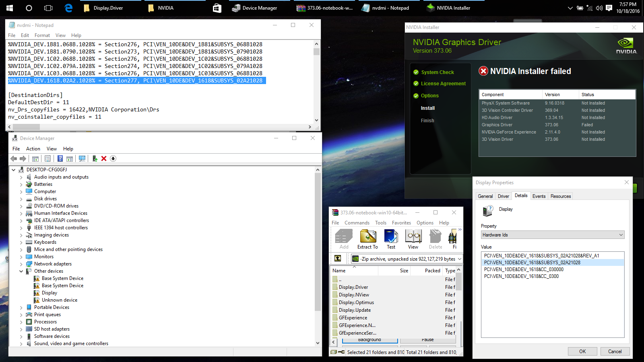
Task: Click Device Manager scrollbar down arrow
Action: 318,343
